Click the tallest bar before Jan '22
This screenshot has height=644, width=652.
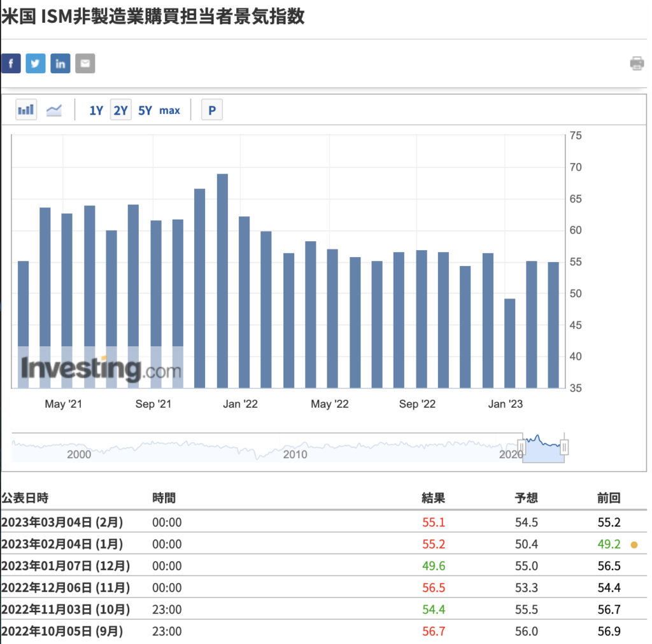pyautogui.click(x=222, y=281)
